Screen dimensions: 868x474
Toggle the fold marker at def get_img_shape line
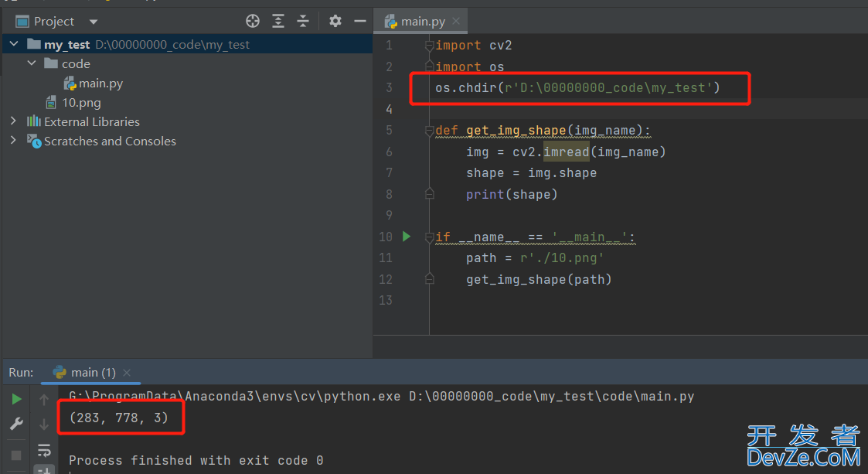[429, 131]
